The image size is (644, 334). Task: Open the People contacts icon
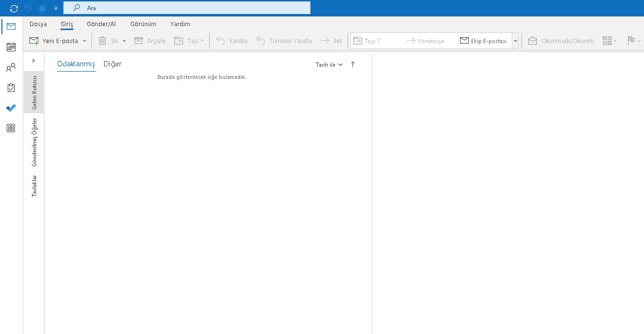pyautogui.click(x=11, y=68)
